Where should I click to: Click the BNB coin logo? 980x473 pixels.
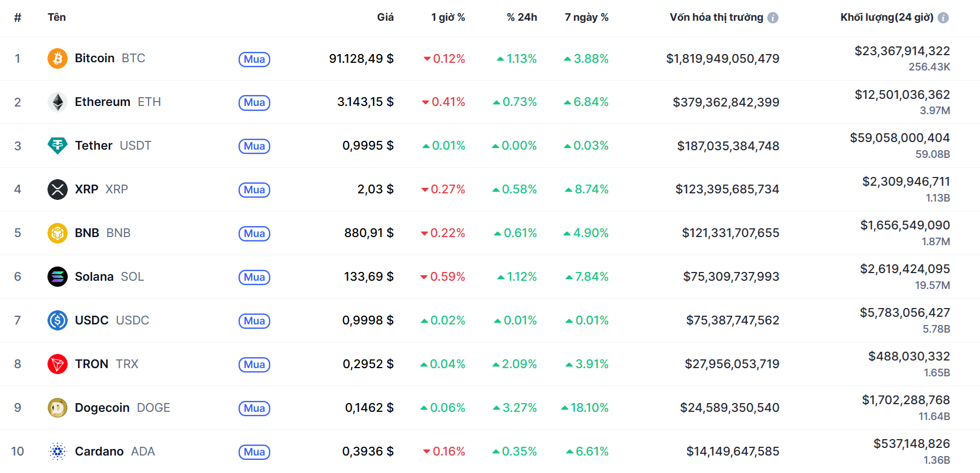57,233
